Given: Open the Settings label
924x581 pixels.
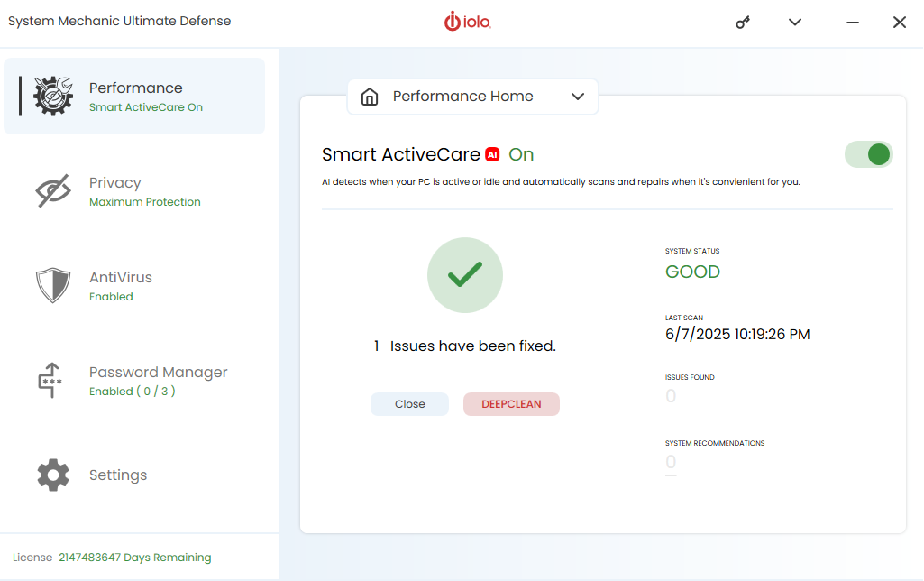Looking at the screenshot, I should tap(118, 475).
